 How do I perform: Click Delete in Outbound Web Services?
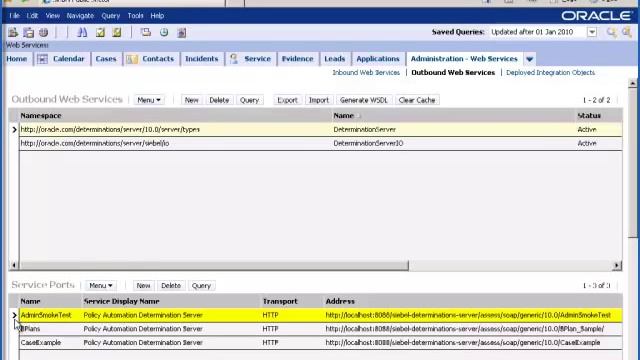click(x=219, y=100)
